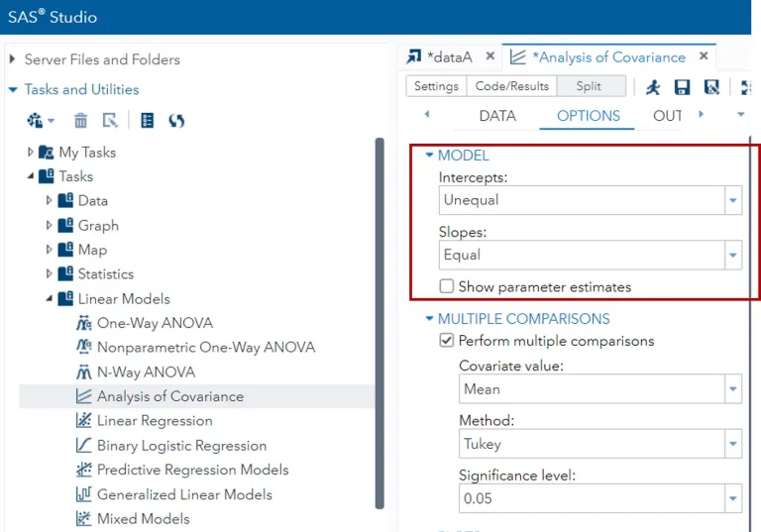
Task: Click the Code/Results view button
Action: [511, 86]
